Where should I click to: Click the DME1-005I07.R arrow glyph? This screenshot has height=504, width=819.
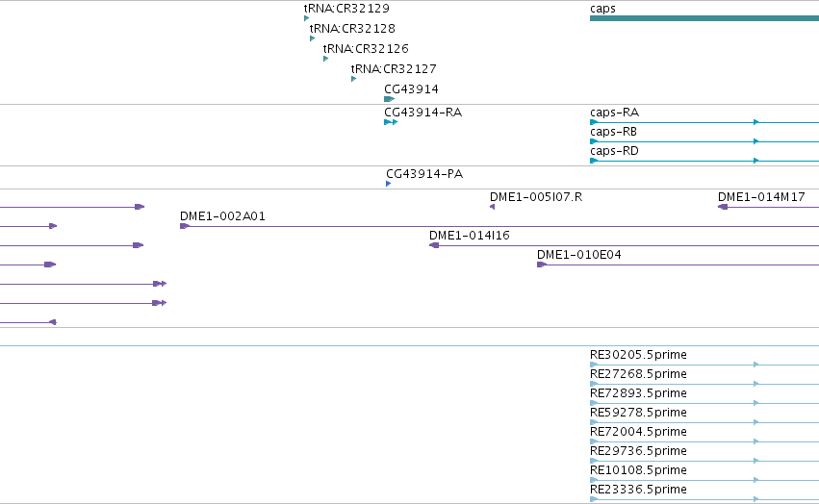click(492, 207)
